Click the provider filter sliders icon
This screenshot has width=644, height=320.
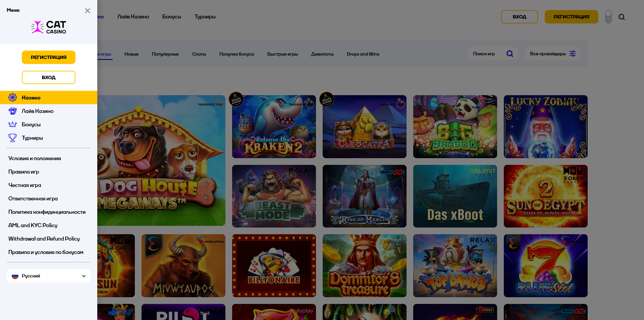pyautogui.click(x=573, y=54)
